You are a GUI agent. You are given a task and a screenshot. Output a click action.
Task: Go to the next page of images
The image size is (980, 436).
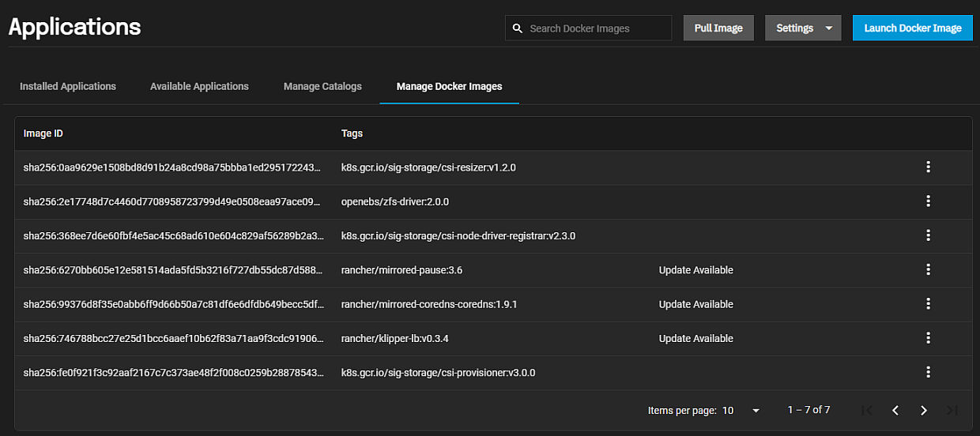coord(923,411)
